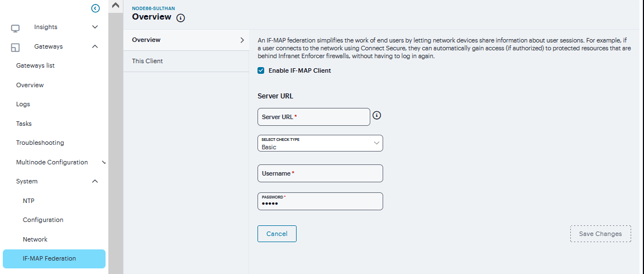
Task: Click the Save Changes button
Action: [600, 234]
